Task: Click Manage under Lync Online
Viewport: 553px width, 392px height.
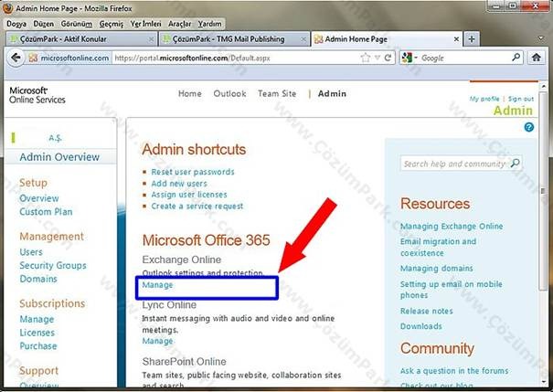Action: tap(157, 341)
